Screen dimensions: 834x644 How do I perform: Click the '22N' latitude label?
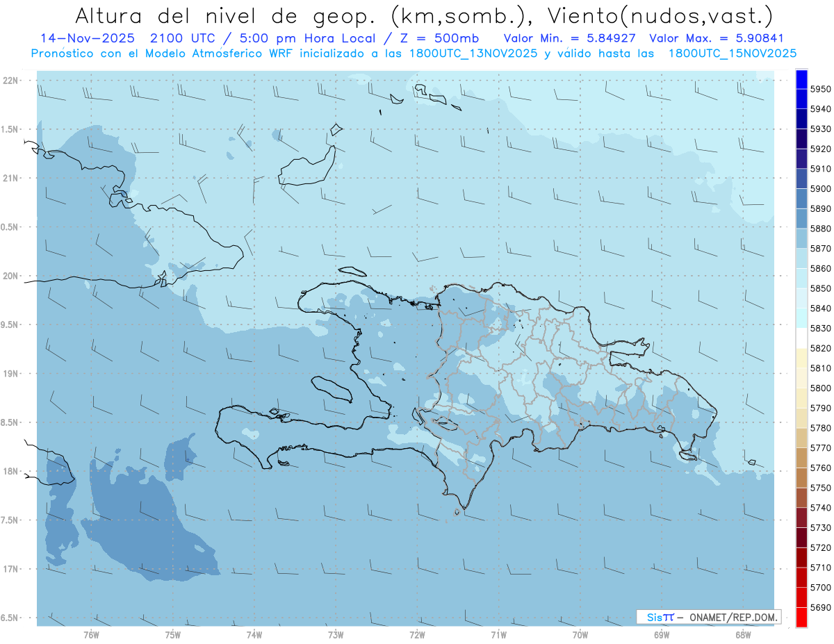(10, 81)
